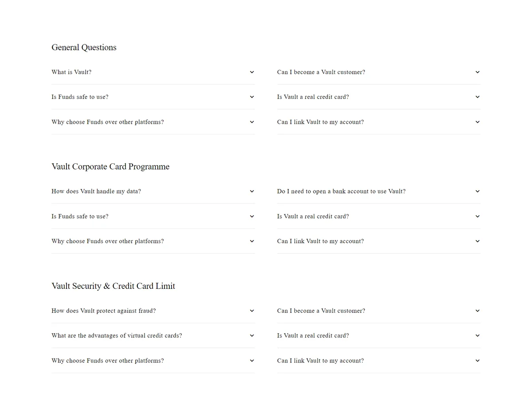Click chevron for "Is Vault a real credit card?" in Corporate Card Programme
Screen dimensions: 532x414
(477, 216)
